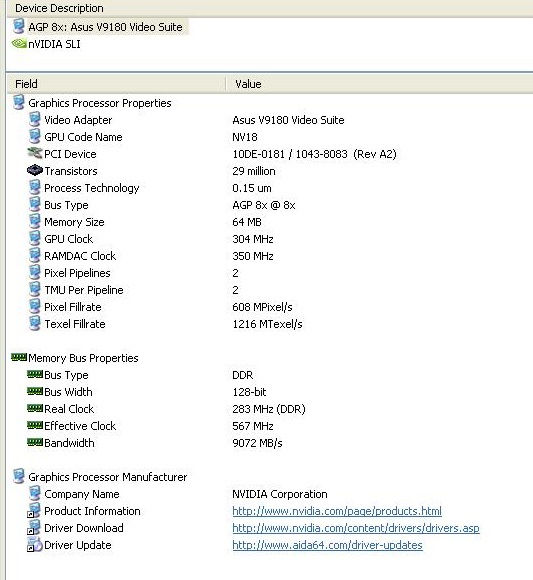The height and width of the screenshot is (580, 533).
Task: Open the nvidia.com products page link
Action: pos(337,511)
